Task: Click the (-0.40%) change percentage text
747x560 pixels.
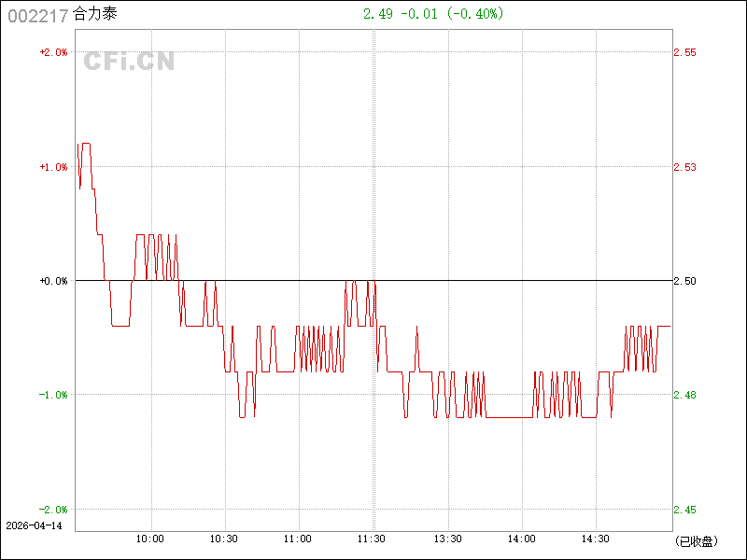Action: pyautogui.click(x=474, y=14)
